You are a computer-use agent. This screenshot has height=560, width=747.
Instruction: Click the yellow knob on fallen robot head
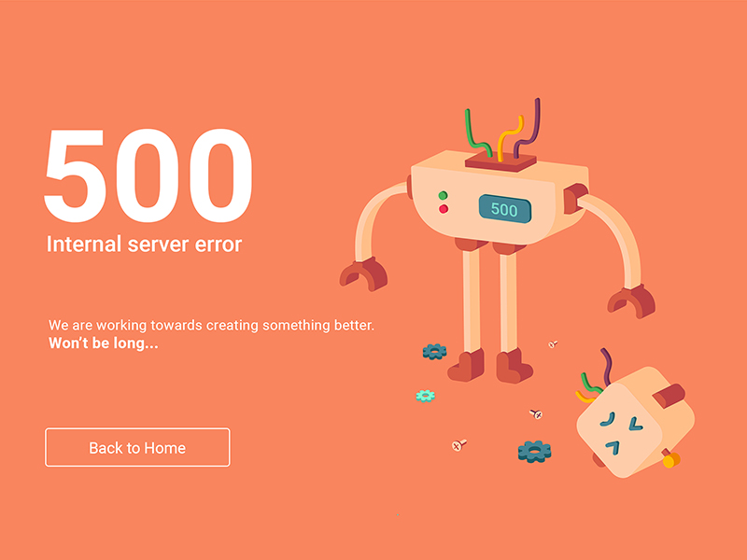(x=671, y=460)
